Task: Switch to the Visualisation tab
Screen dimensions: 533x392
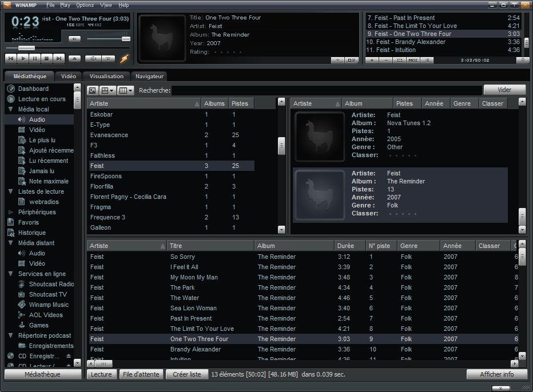Action: click(106, 76)
